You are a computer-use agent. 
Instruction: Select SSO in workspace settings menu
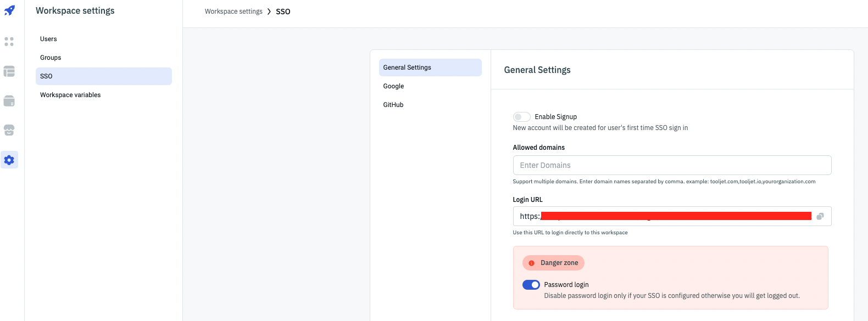103,76
